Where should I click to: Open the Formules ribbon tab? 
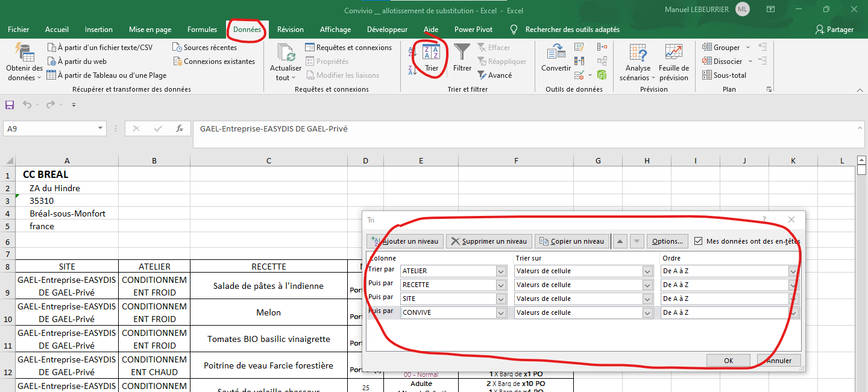(x=202, y=30)
